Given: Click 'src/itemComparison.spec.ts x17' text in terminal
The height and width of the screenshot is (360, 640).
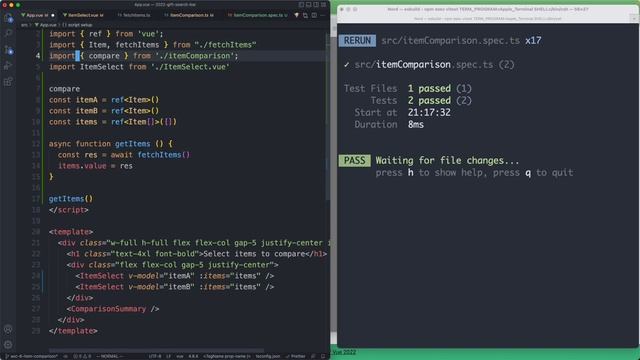Looking at the screenshot, I should 462,41.
